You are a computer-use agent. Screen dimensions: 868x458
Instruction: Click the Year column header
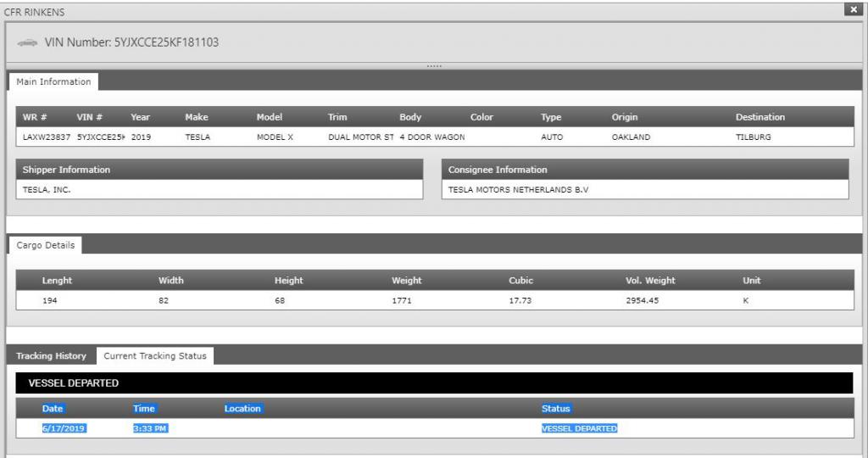[140, 117]
